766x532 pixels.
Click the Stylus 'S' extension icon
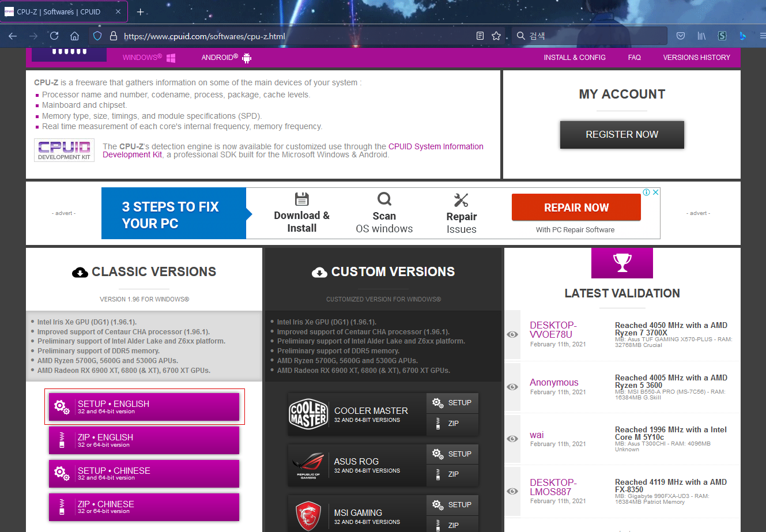point(722,36)
